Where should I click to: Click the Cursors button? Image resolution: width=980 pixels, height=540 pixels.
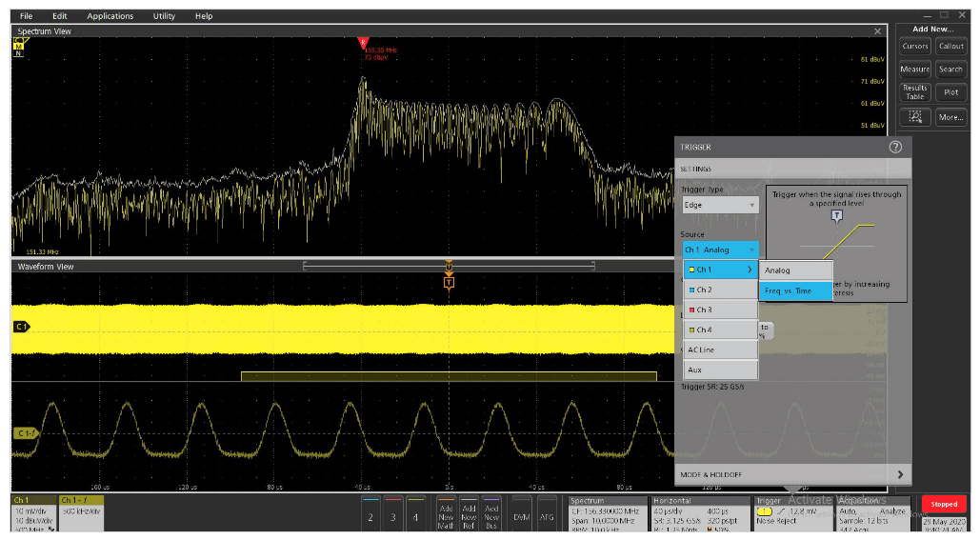tap(915, 46)
